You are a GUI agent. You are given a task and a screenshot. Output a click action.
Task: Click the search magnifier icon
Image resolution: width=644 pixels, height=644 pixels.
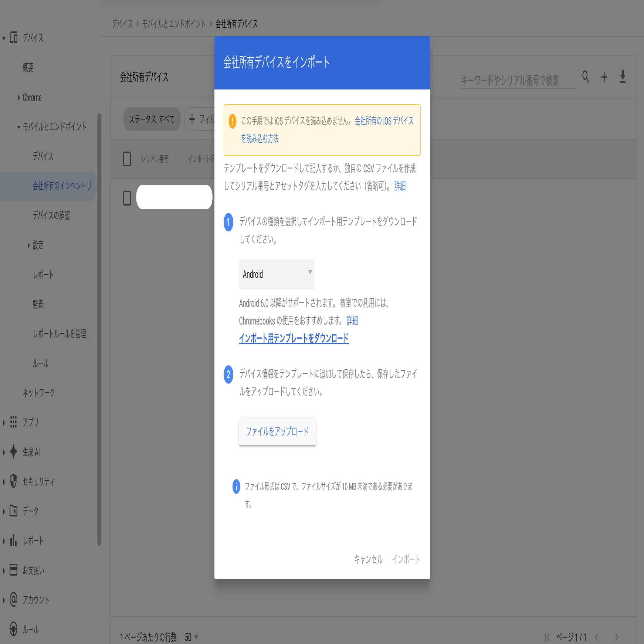click(x=586, y=77)
